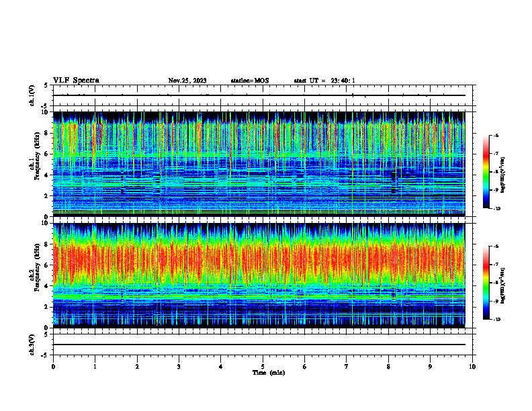
Task: Click the date "Nov.25, 2023"
Action: pyautogui.click(x=187, y=81)
